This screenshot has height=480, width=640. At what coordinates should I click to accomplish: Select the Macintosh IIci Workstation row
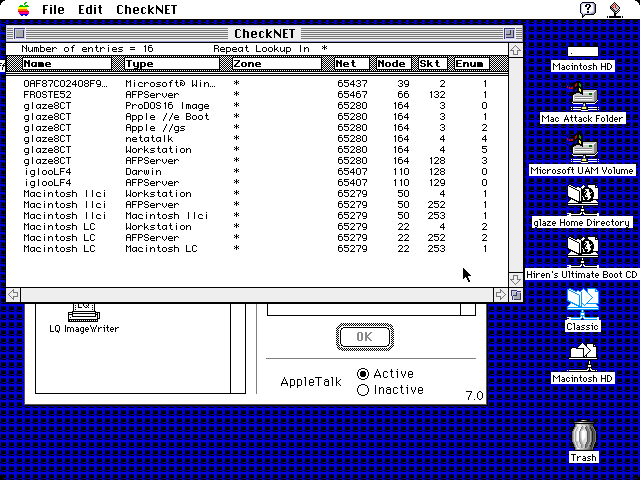[x=256, y=194]
